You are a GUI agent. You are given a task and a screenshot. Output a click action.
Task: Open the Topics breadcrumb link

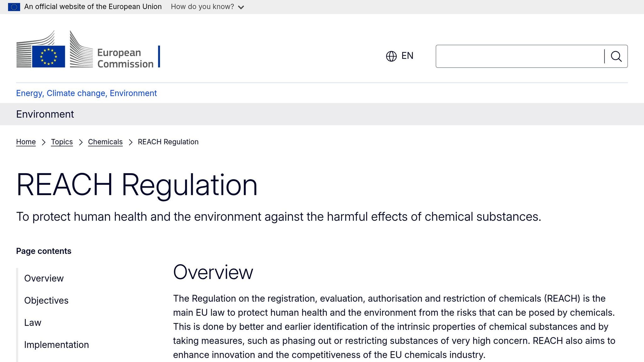[62, 142]
